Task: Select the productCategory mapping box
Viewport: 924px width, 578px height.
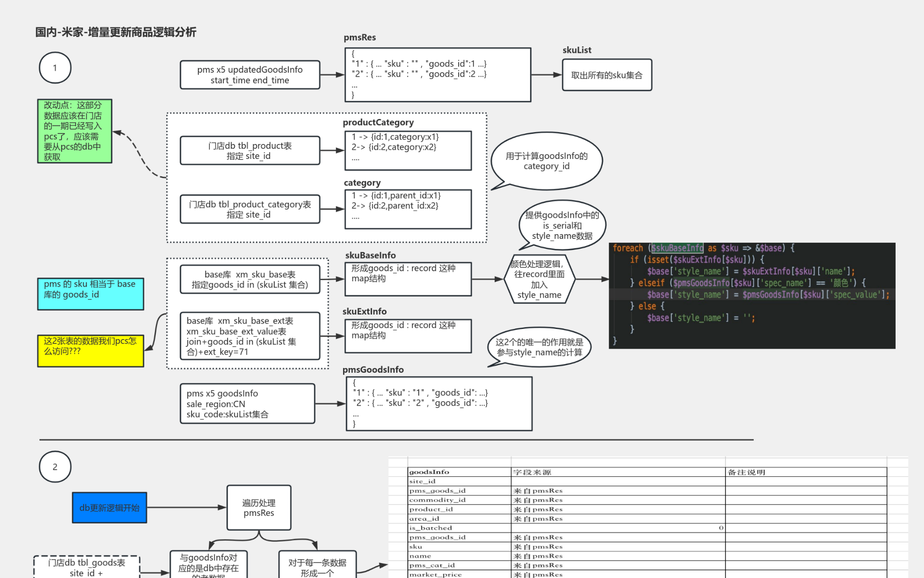Action: tap(408, 151)
